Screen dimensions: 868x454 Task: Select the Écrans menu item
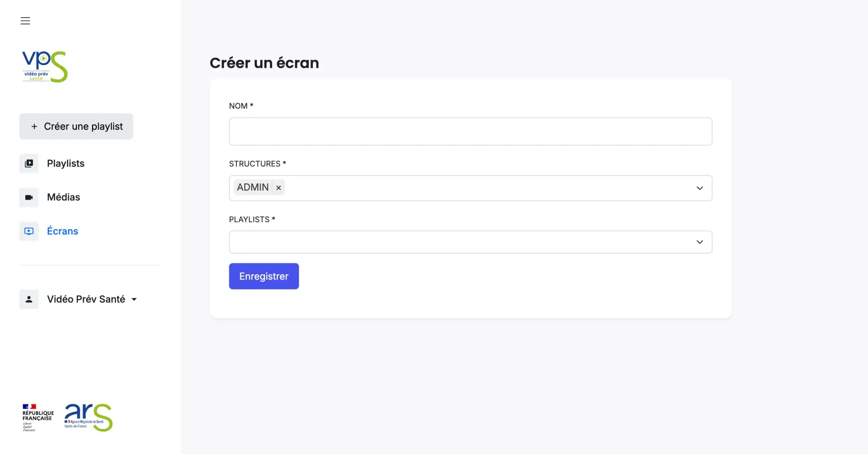[62, 231]
